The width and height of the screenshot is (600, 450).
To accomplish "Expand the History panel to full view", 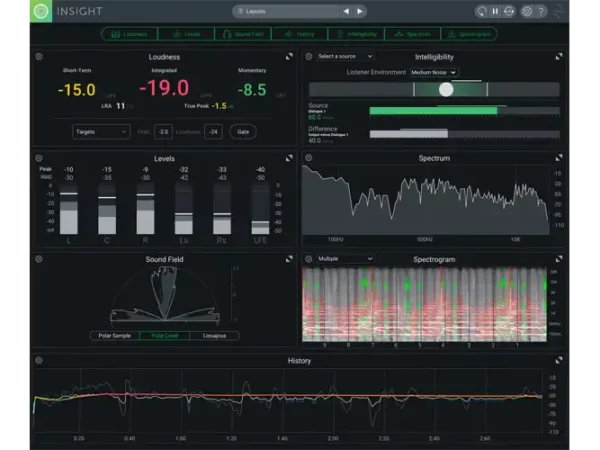I will click(559, 360).
